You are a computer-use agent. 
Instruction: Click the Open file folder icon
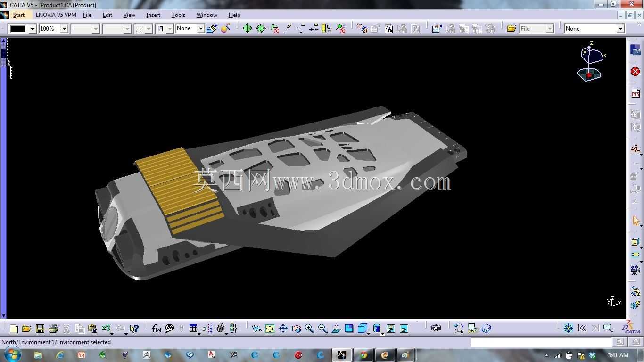pyautogui.click(x=26, y=329)
